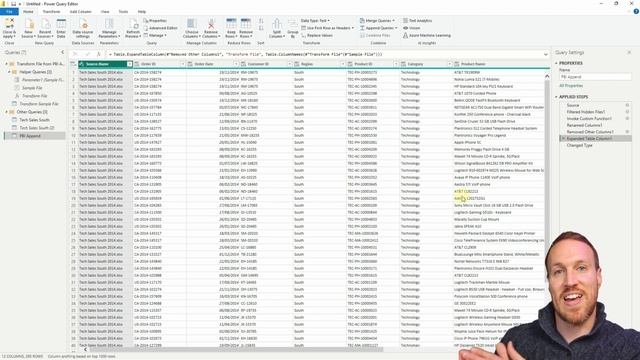640x360 pixels.
Task: Close the Query Settings pane
Action: (x=629, y=52)
